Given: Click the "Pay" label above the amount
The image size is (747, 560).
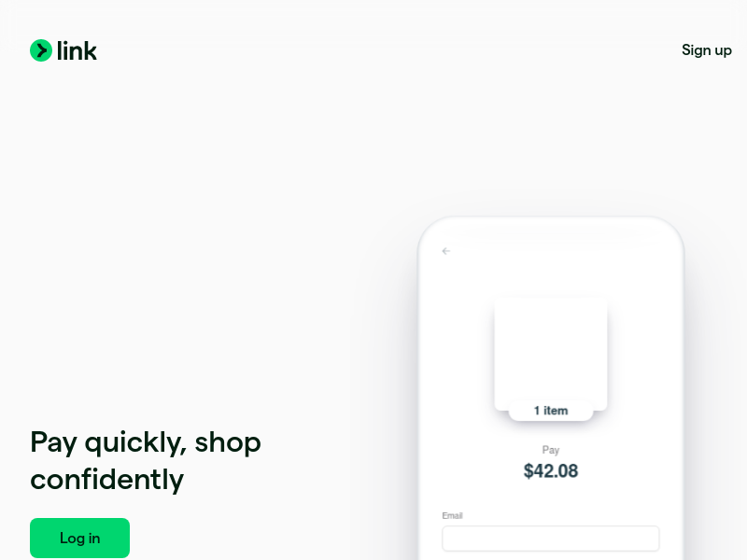Looking at the screenshot, I should (551, 450).
